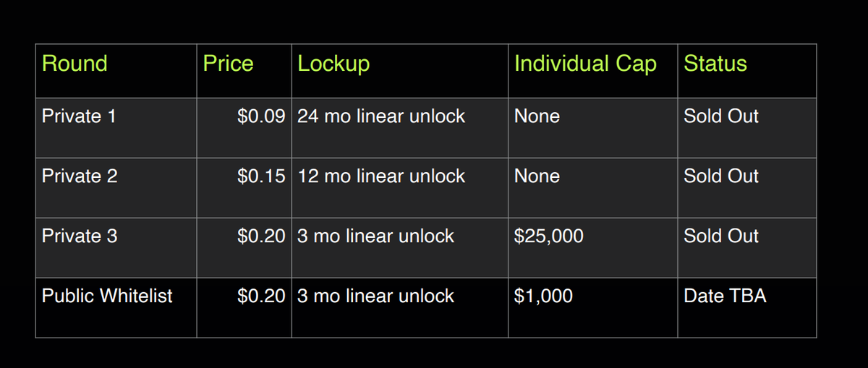
Task: Select the $0.09 price cell
Action: click(261, 116)
